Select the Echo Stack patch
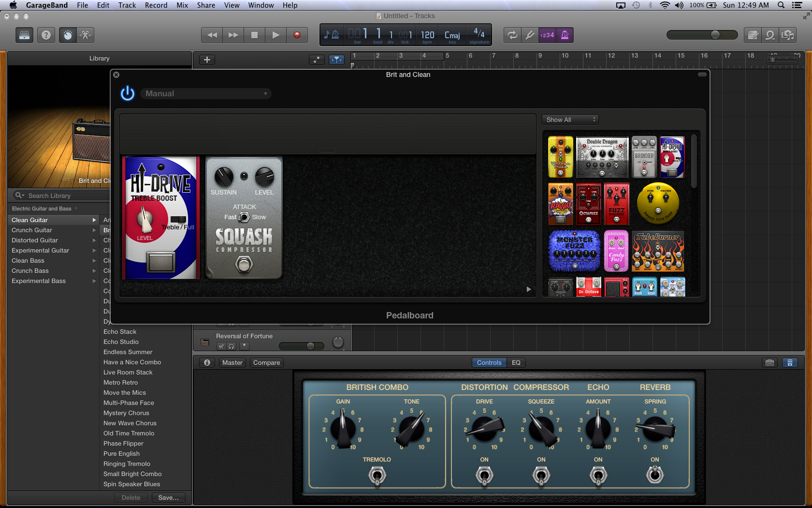 (120, 331)
